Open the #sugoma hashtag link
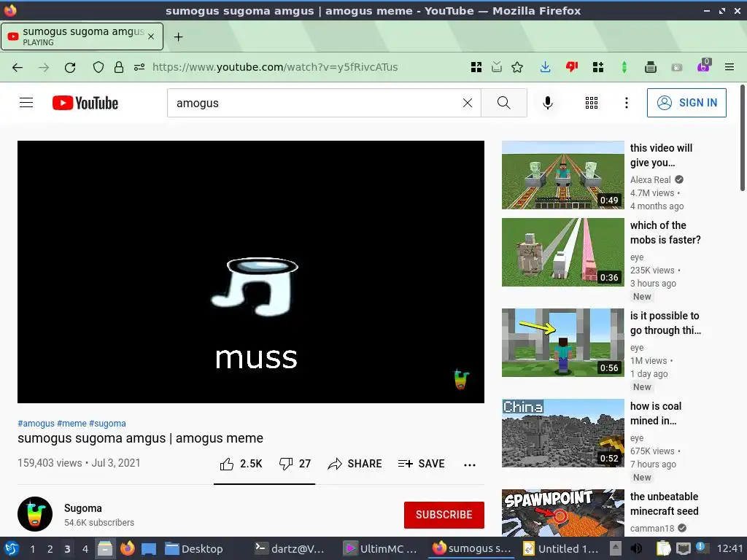 pyautogui.click(x=108, y=424)
